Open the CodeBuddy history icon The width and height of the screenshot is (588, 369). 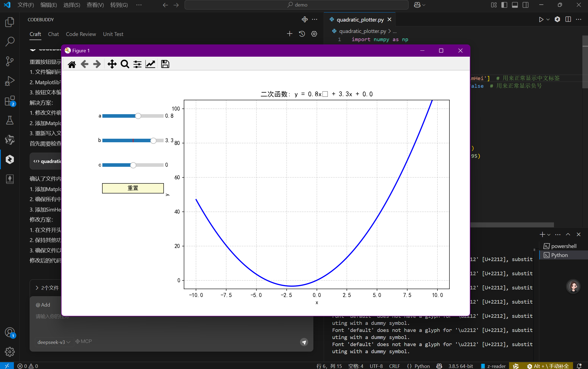302,34
